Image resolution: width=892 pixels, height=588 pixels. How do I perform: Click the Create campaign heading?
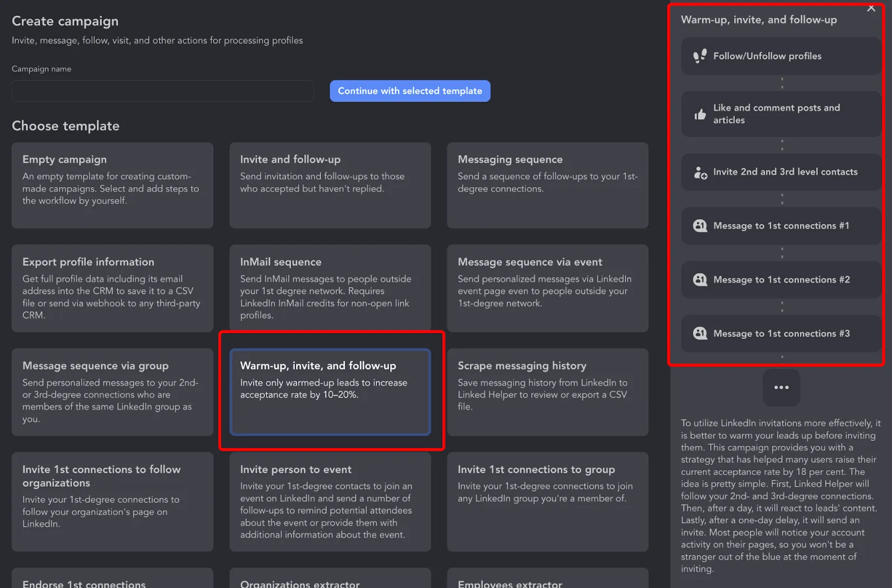click(65, 21)
